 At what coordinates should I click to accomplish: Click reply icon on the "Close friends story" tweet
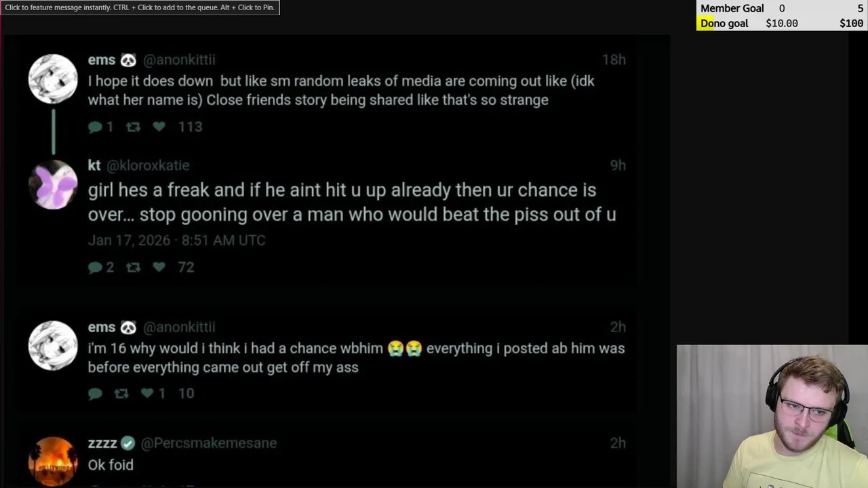[95, 127]
